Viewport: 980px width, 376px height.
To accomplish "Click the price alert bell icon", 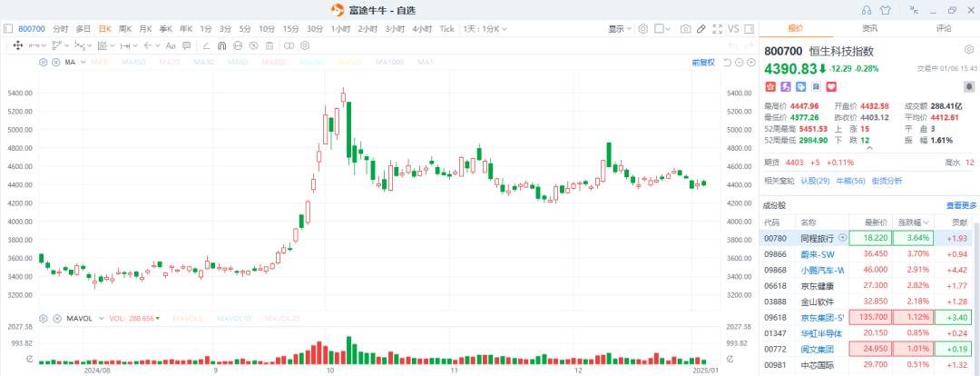I will pos(969,86).
